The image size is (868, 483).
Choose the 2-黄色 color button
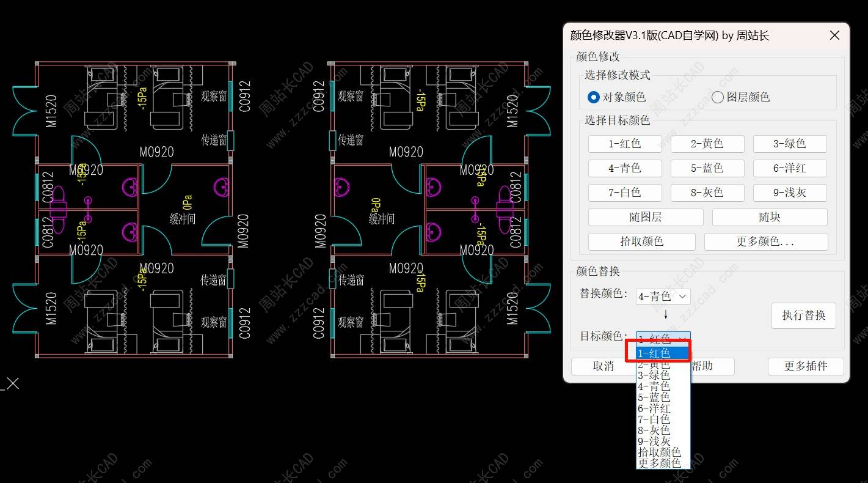[x=707, y=144]
